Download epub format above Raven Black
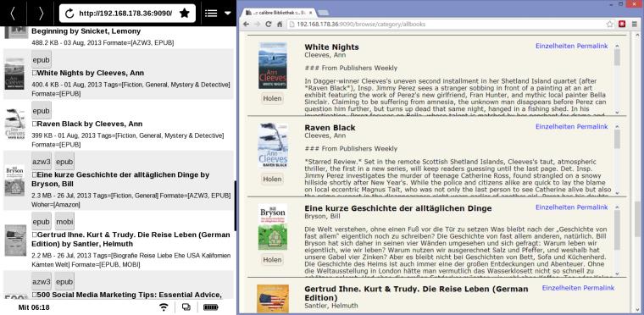 pyautogui.click(x=41, y=111)
